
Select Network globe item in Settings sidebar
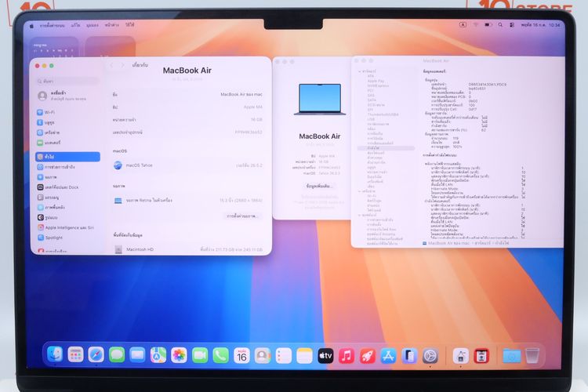(68, 132)
